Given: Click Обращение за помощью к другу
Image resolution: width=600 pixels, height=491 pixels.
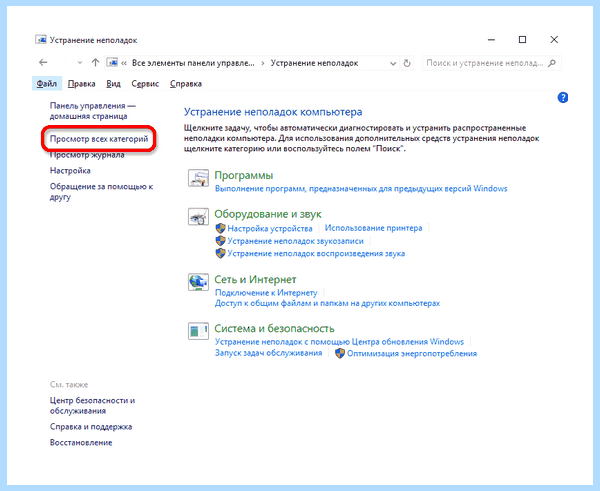Looking at the screenshot, I should 101,192.
